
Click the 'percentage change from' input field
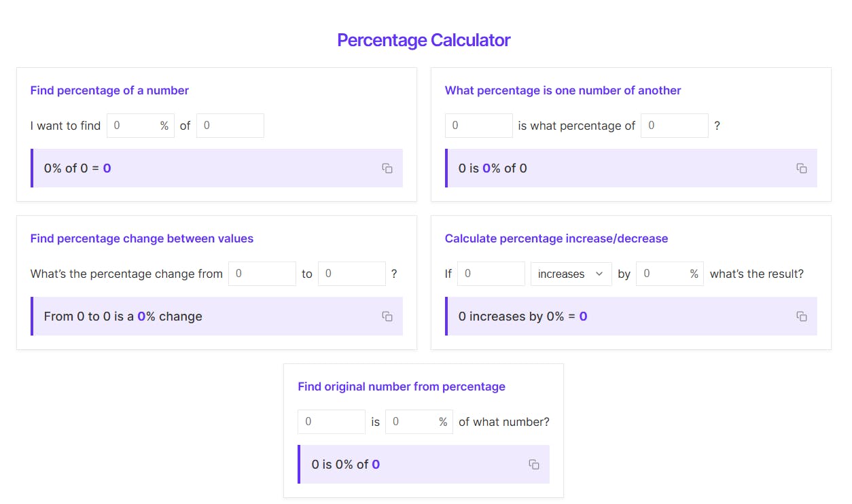pos(262,274)
